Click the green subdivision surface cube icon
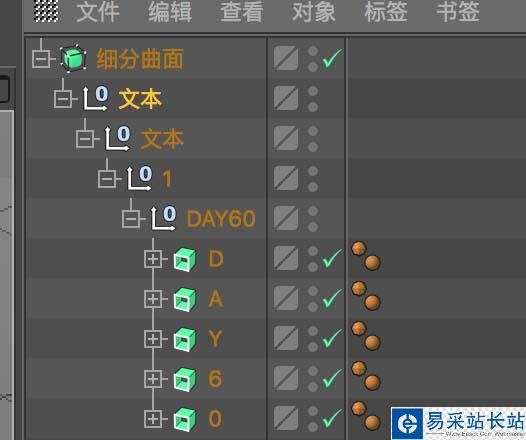The width and height of the screenshot is (526, 440). tap(73, 58)
